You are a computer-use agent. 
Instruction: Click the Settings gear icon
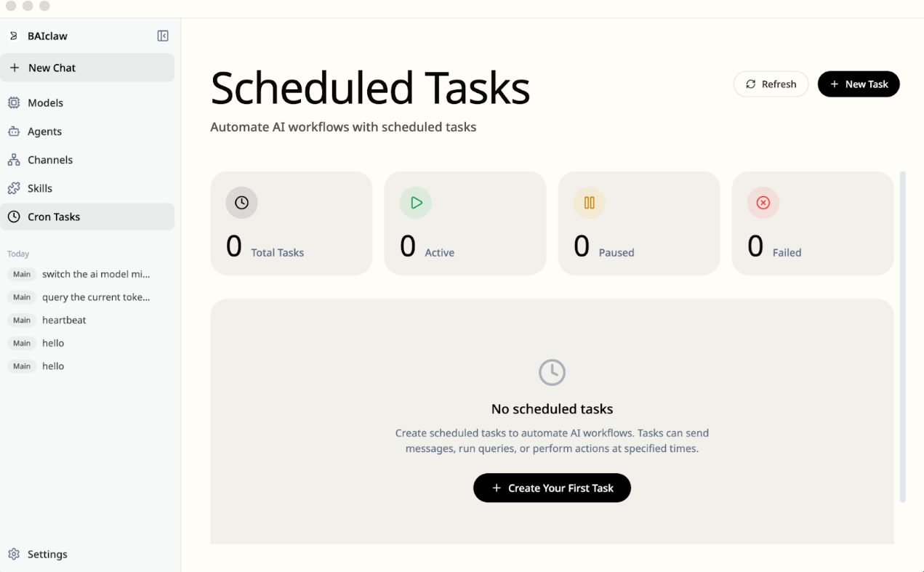click(14, 555)
